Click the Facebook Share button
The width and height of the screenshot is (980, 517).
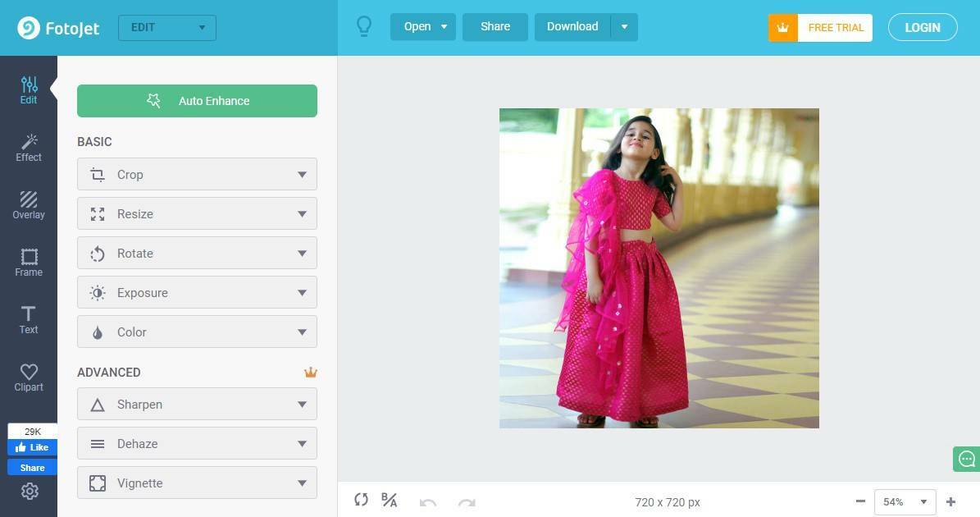[x=32, y=468]
